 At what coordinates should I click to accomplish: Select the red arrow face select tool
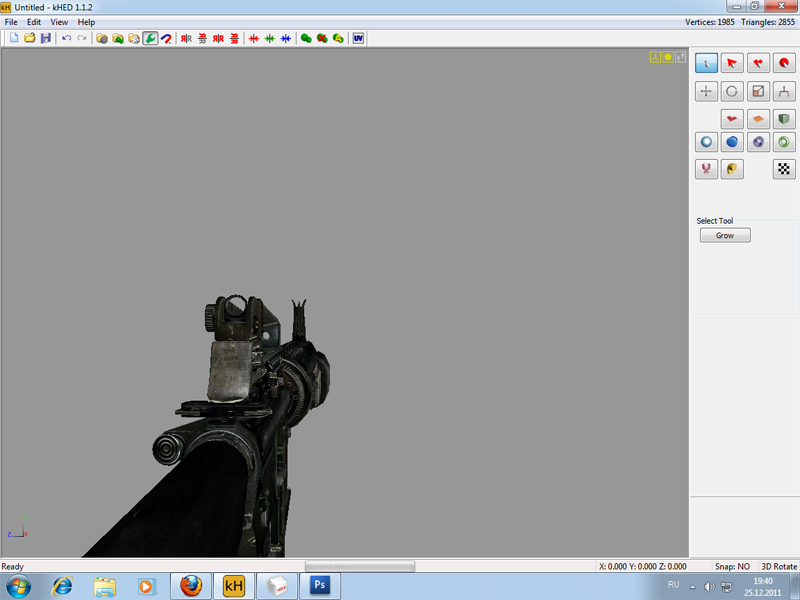(x=732, y=63)
